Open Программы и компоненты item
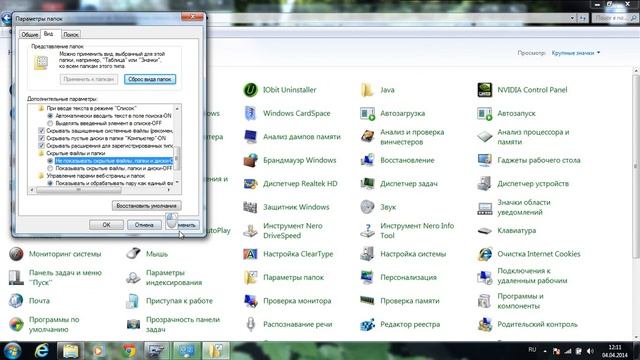The image size is (640, 360). tap(511, 301)
